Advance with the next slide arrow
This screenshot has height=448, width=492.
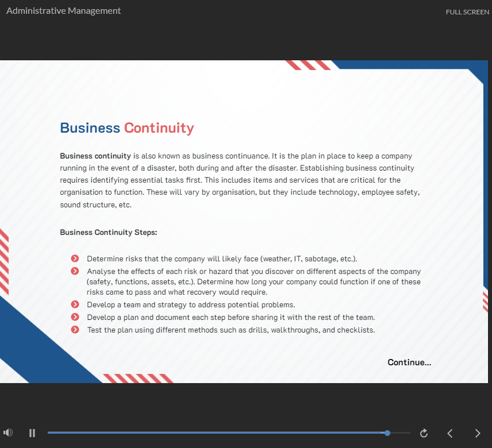477,433
